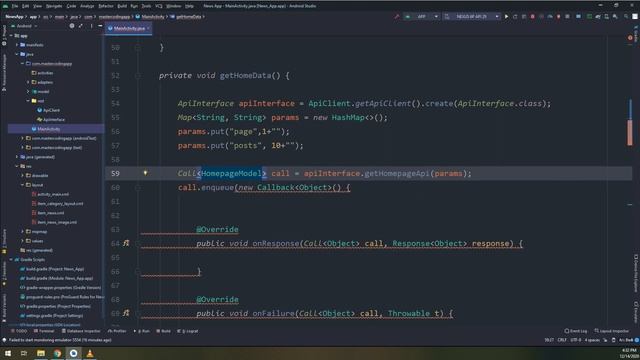Collapse the layout folder
Screen dimensions: 640x360
coord(22,184)
